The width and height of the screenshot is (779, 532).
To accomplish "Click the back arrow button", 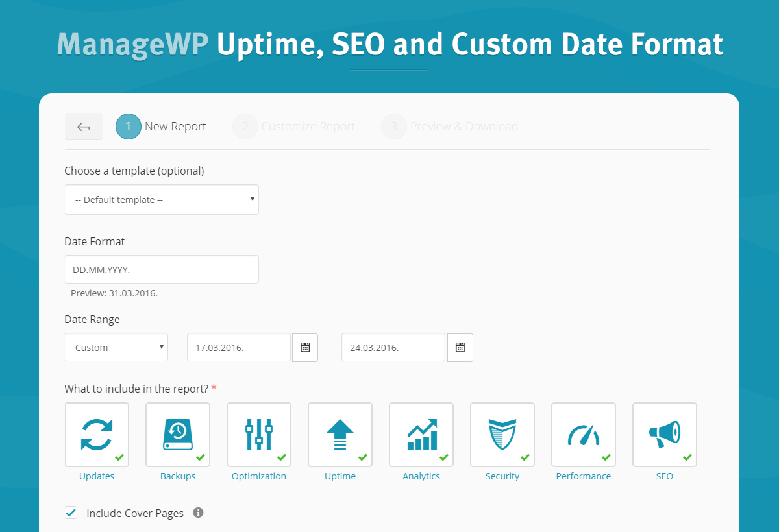I will [x=84, y=127].
